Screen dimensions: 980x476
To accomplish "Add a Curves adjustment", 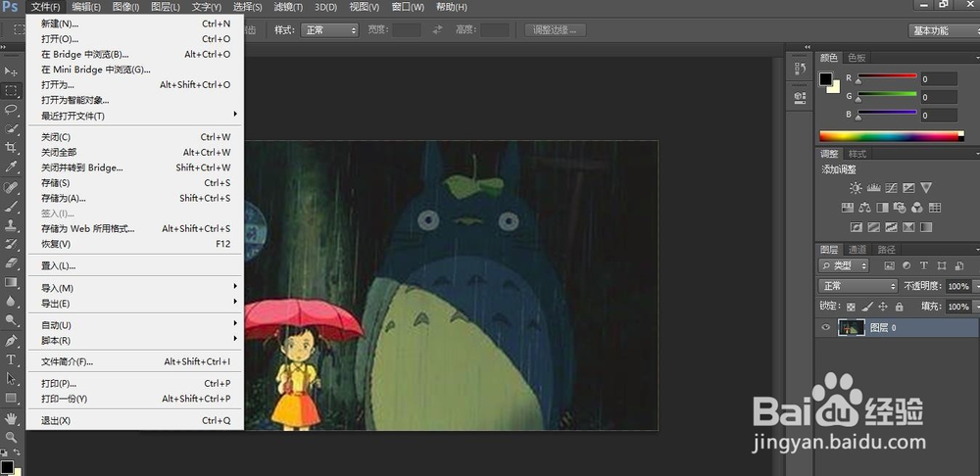I will [891, 187].
